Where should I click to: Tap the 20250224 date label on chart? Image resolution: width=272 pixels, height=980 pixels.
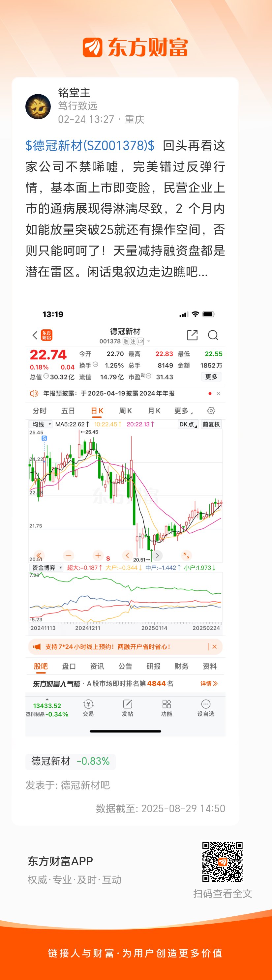click(x=206, y=628)
